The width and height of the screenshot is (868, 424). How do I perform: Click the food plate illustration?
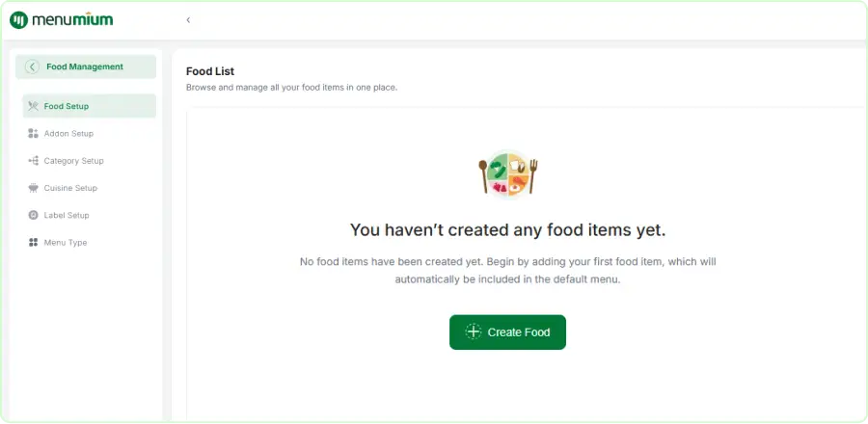pos(508,173)
